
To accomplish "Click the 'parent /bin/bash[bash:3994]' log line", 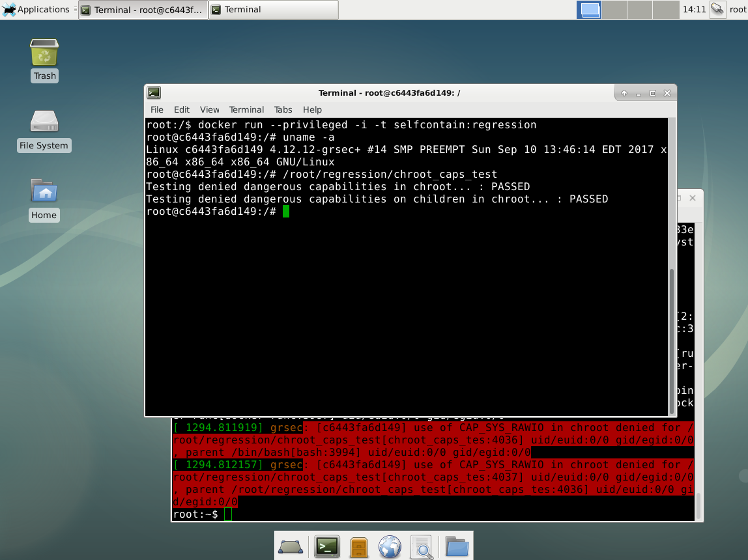I will [352, 453].
